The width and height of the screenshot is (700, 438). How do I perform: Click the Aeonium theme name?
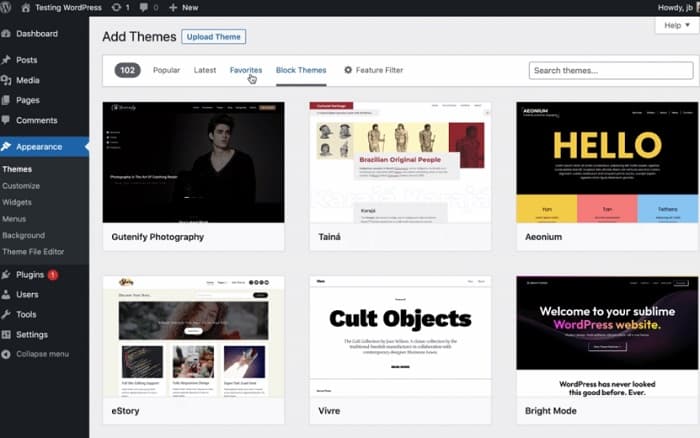point(543,237)
